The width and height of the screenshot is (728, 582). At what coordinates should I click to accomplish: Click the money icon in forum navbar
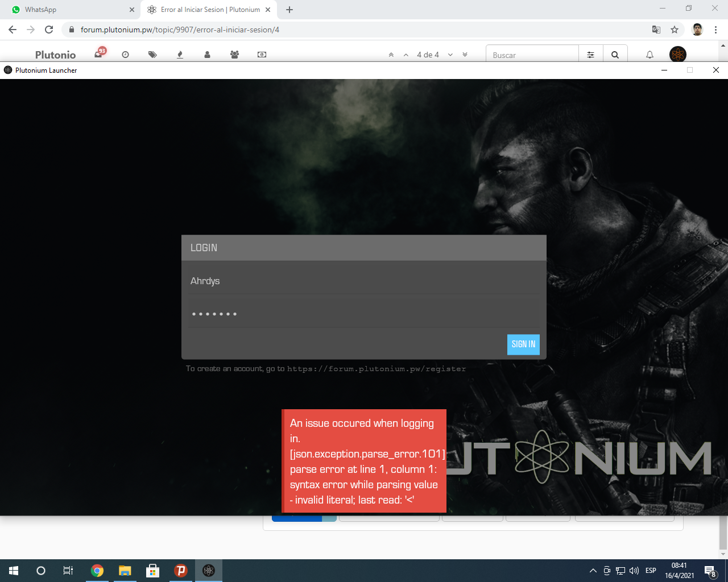click(x=262, y=55)
